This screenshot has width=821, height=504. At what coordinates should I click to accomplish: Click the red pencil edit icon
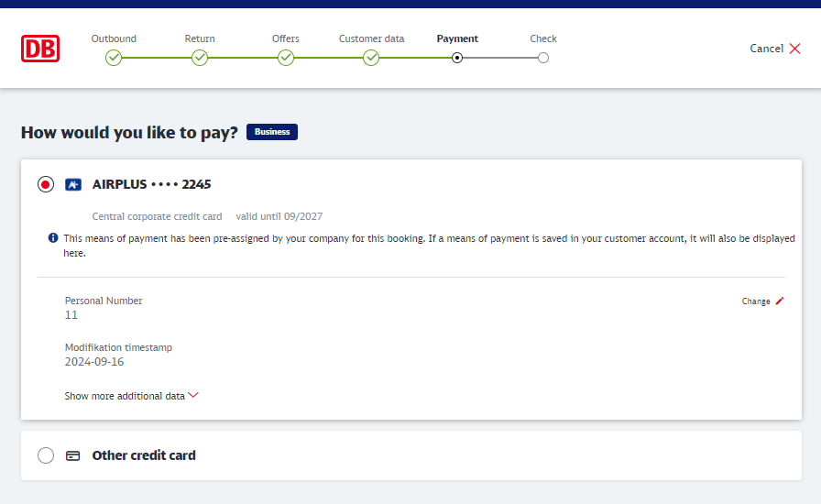[x=780, y=301]
